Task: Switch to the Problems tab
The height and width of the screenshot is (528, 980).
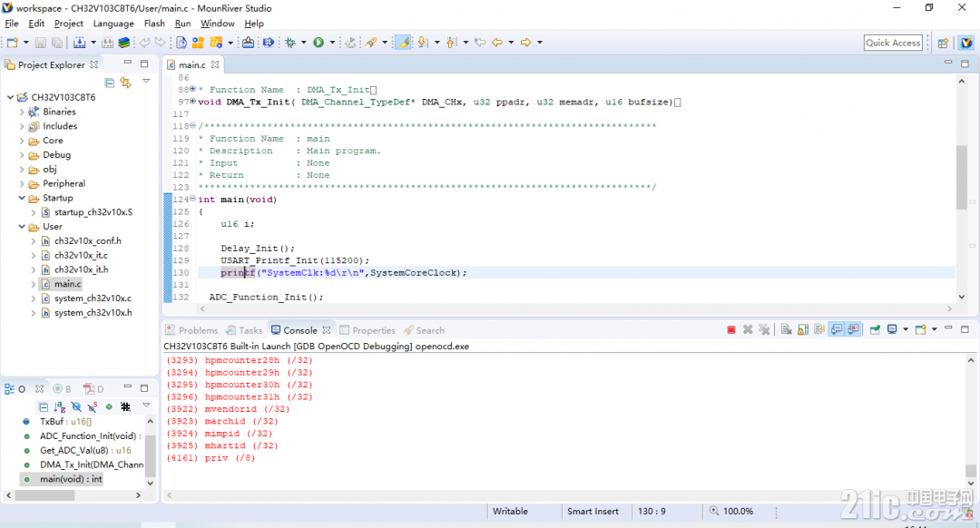Action: point(191,330)
